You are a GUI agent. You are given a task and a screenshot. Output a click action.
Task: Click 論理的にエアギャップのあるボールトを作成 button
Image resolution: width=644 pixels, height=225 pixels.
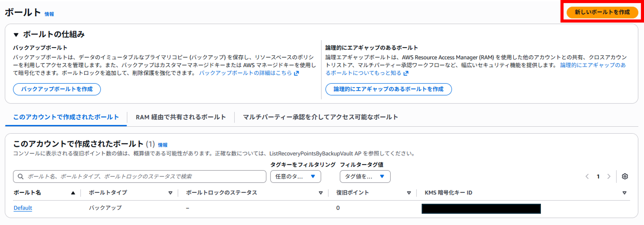point(388,89)
